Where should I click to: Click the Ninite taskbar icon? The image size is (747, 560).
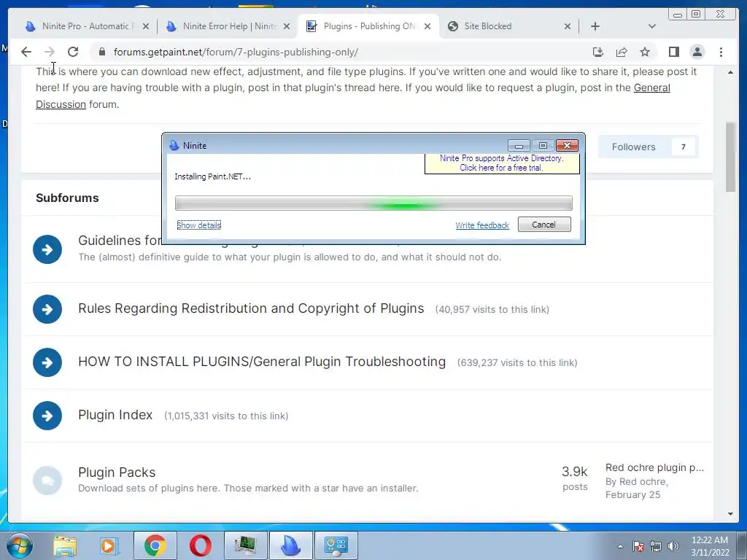point(290,545)
